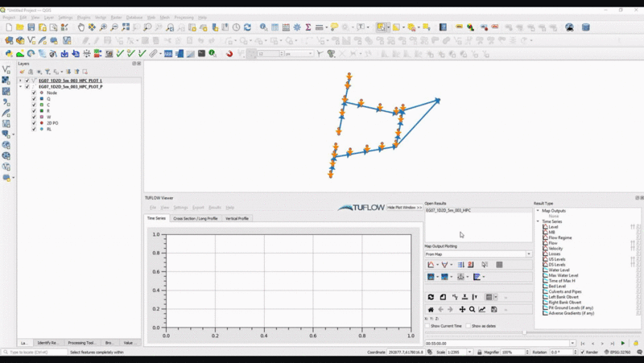
Task: Select the Pan Map hand tool
Action: coord(81,27)
